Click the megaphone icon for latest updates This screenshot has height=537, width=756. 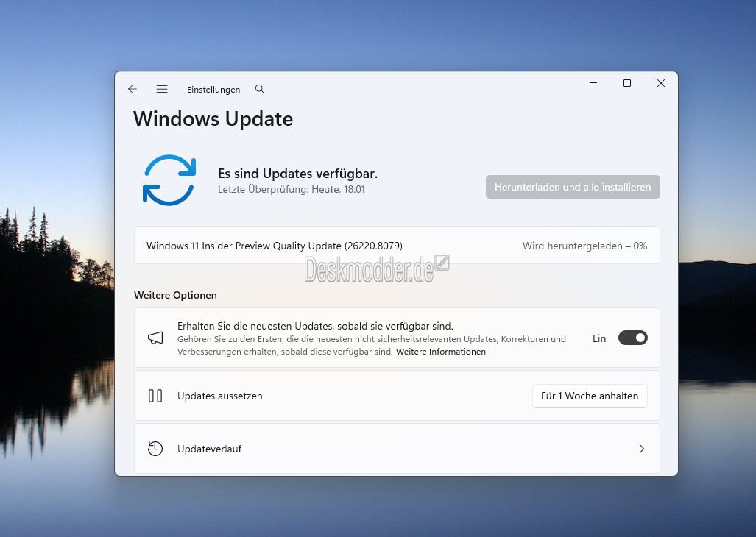(155, 338)
